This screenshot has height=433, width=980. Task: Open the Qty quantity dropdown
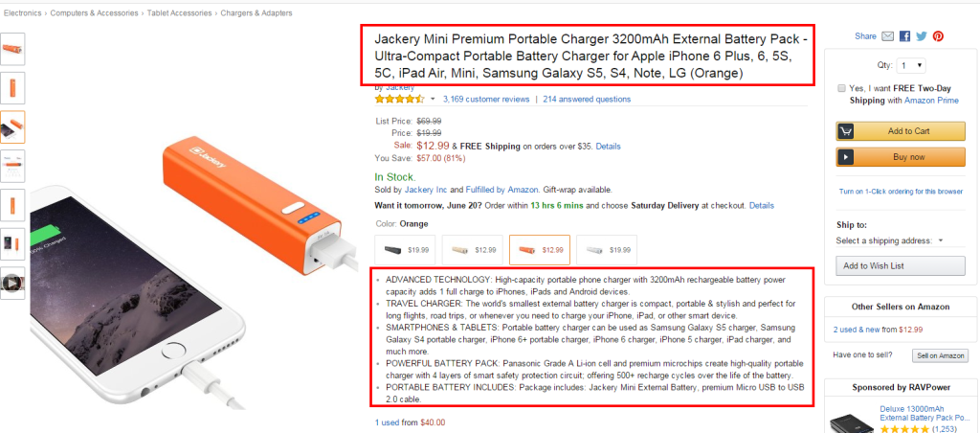(911, 65)
